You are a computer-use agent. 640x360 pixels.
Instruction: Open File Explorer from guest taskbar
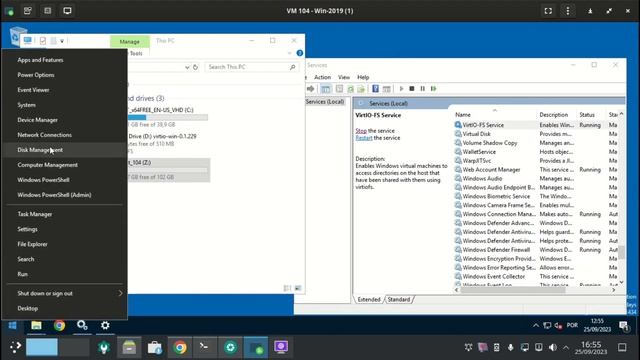pos(36,325)
